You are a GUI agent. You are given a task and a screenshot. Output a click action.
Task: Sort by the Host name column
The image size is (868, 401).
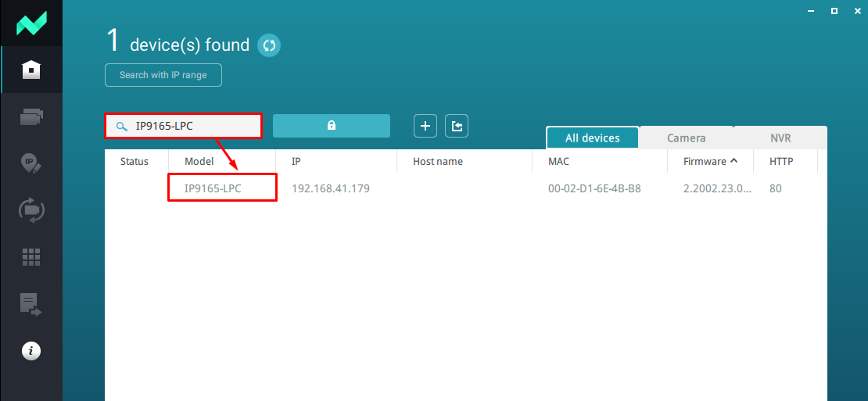(x=438, y=162)
